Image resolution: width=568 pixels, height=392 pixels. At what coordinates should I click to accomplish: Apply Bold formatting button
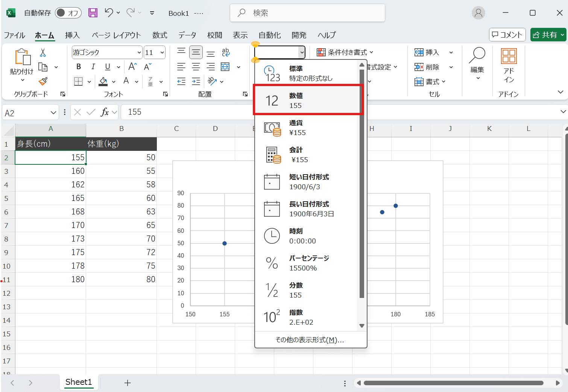[79, 67]
